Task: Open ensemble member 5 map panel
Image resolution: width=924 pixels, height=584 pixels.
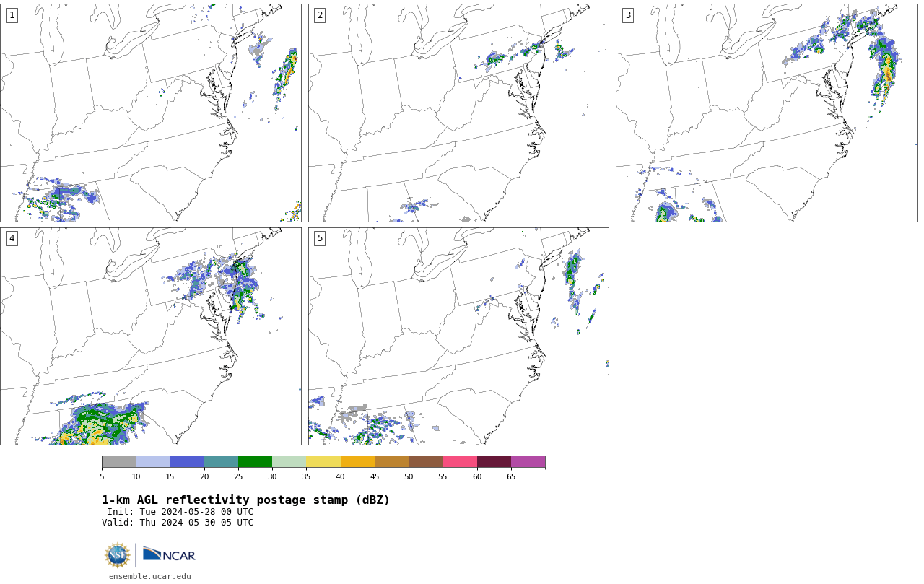Action: click(458, 336)
